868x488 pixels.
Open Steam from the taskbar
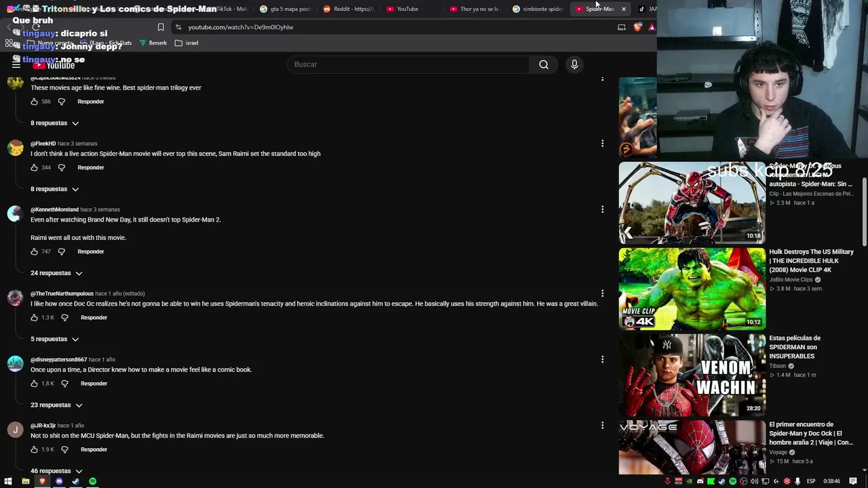(x=75, y=481)
